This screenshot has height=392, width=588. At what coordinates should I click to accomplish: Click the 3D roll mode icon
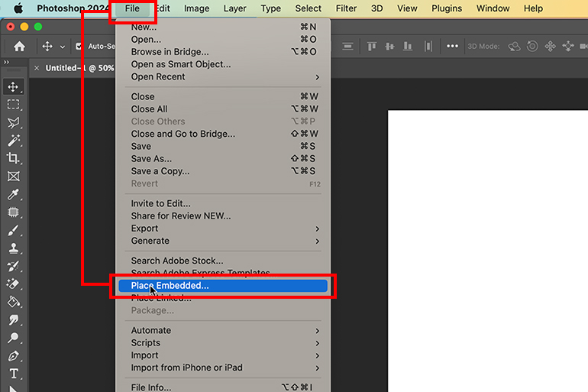pyautogui.click(x=532, y=47)
